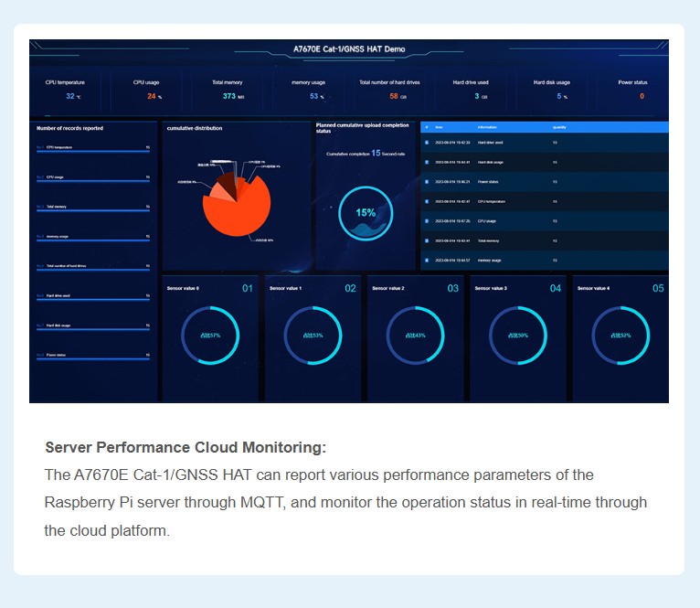Click the Hard disk usage value 5
Viewport: 700px width, 608px height.
pos(559,96)
